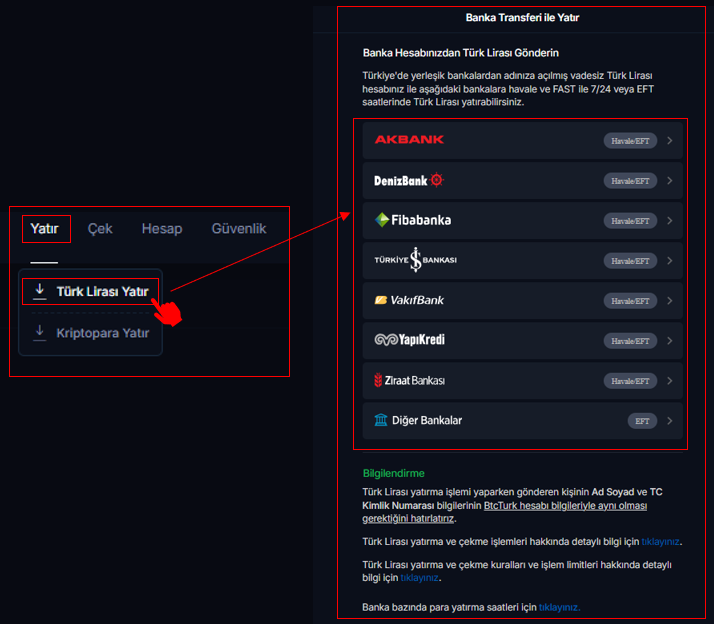Screen dimensions: 714x624
Task: Click the DenizBank logo
Action: click(408, 180)
